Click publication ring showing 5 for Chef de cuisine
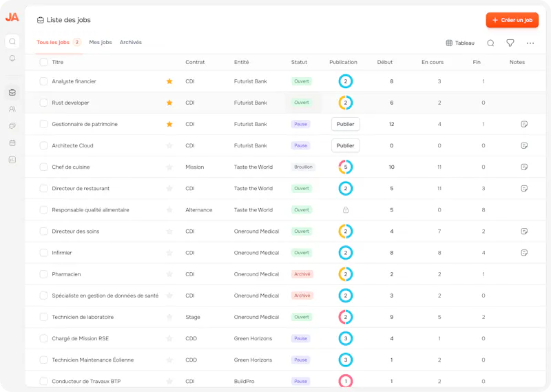 point(346,167)
